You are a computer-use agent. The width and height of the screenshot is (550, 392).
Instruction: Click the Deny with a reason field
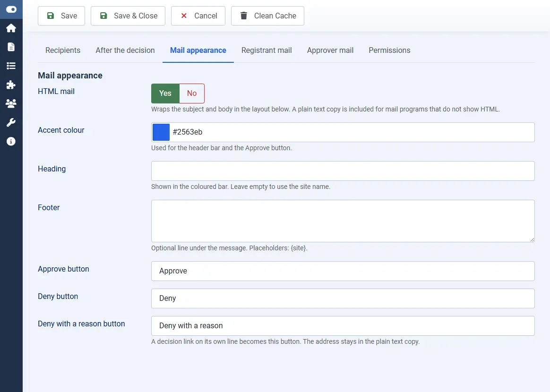343,326
